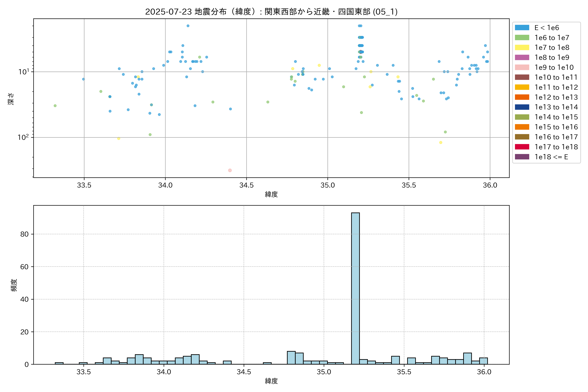This screenshot has height=392, width=588.
Task: Click the chart title text at top
Action: click(x=271, y=12)
